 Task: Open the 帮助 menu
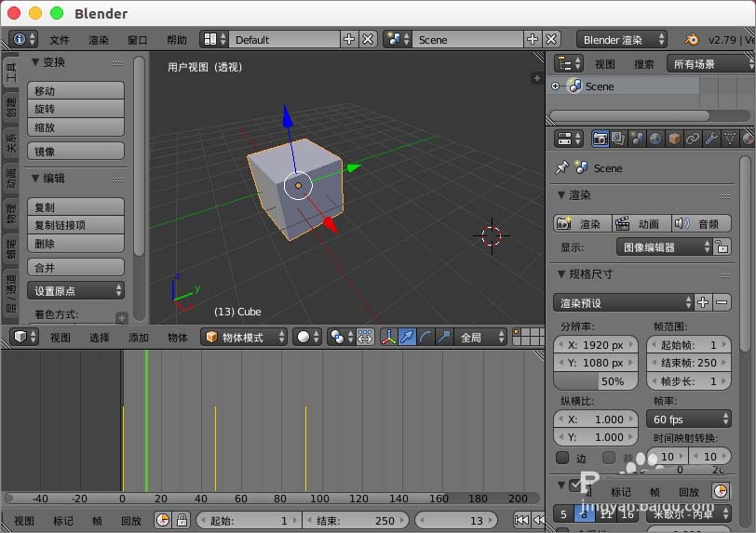[x=177, y=39]
